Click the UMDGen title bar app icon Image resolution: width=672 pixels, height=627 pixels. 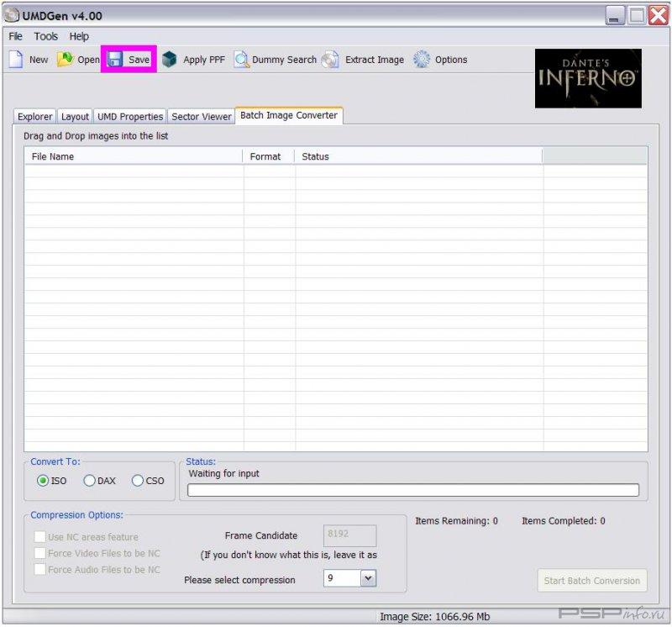[x=12, y=15]
